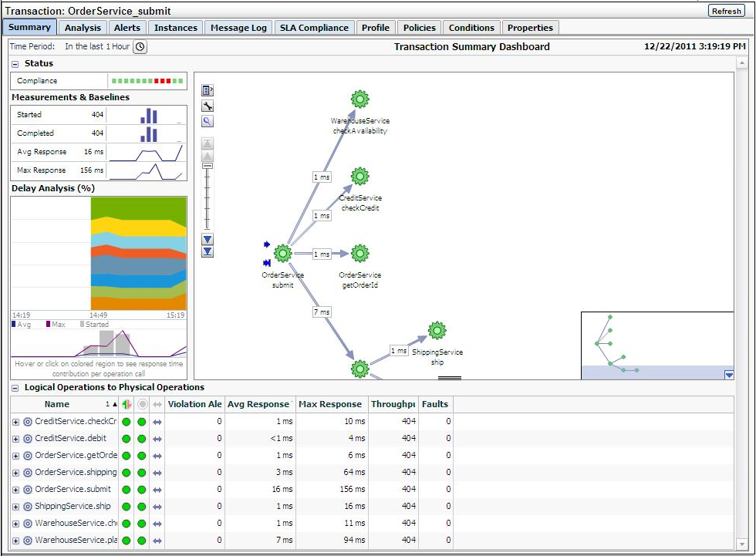
Task: Open the graph legend panel icon
Action: (208, 90)
